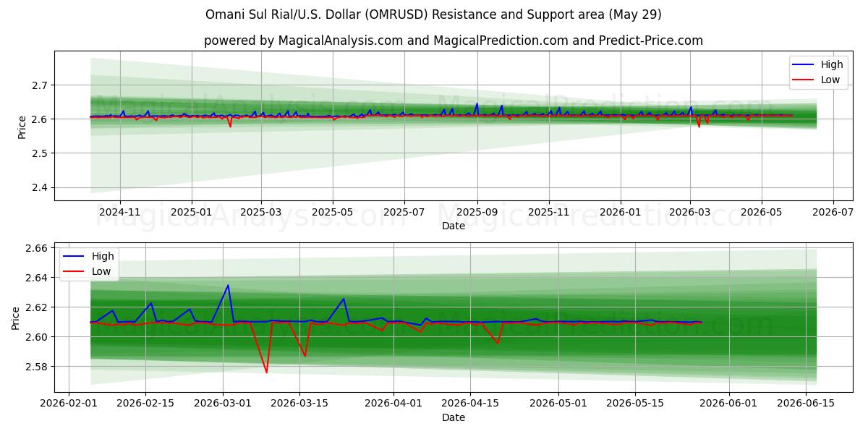868x434 pixels.
Task: Click the 2026-06-01 date tick
Action: click(729, 404)
